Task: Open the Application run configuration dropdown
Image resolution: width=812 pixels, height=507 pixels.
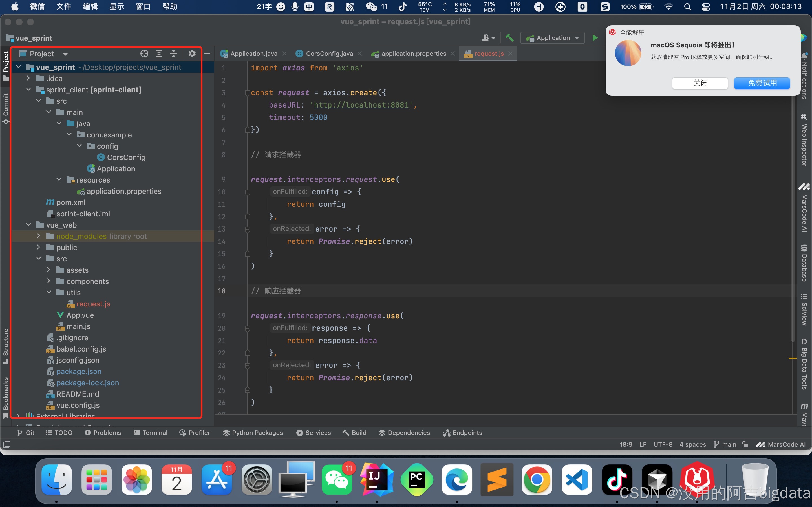Action: pos(552,38)
